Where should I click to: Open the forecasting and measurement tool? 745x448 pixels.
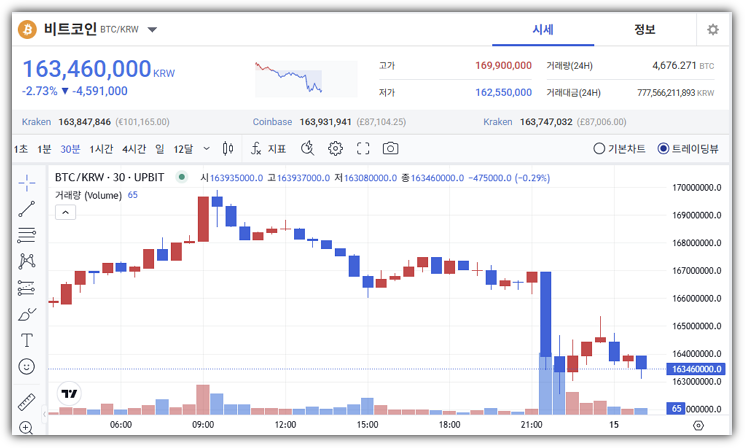(x=27, y=288)
